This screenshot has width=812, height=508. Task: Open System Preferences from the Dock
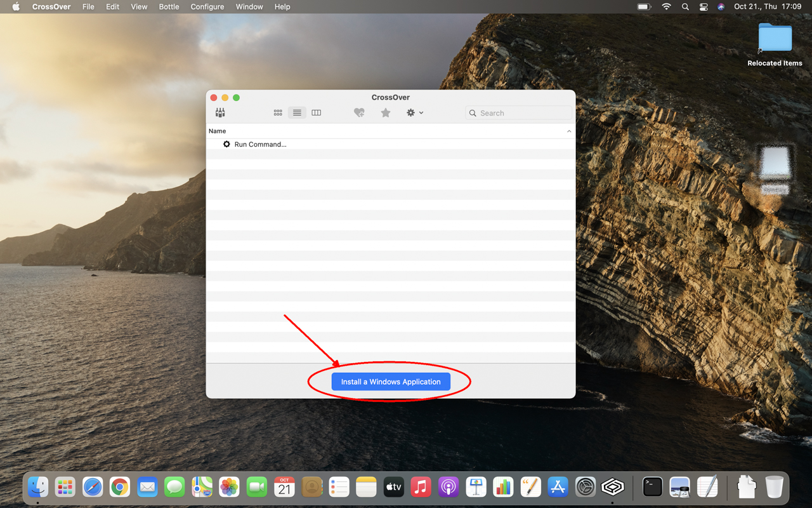pos(585,487)
